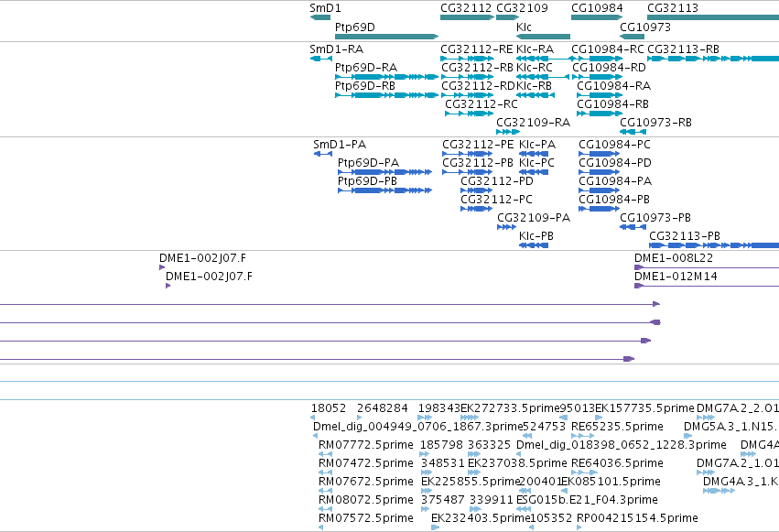Click protein CG10973-PB
The height and width of the screenshot is (532, 779).
click(x=655, y=218)
